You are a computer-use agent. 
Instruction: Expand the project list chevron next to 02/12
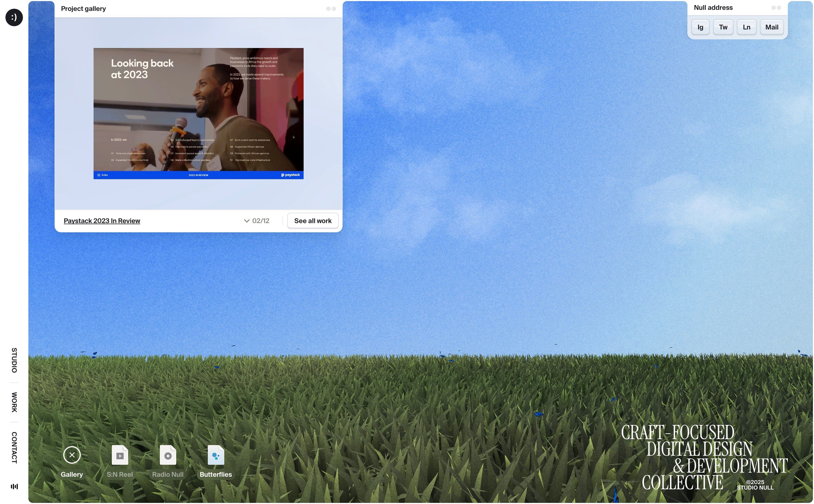247,221
